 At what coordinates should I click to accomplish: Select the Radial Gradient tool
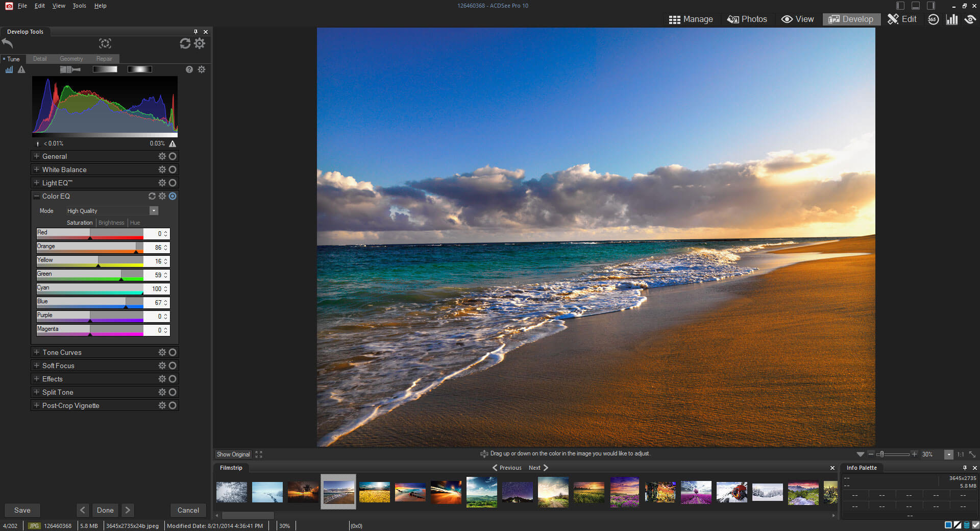click(139, 70)
